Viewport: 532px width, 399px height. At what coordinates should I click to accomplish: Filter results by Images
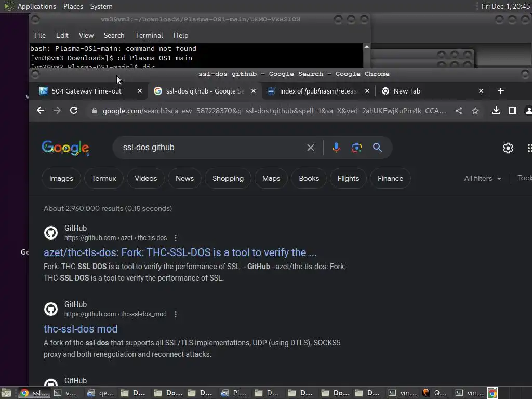pyautogui.click(x=61, y=178)
